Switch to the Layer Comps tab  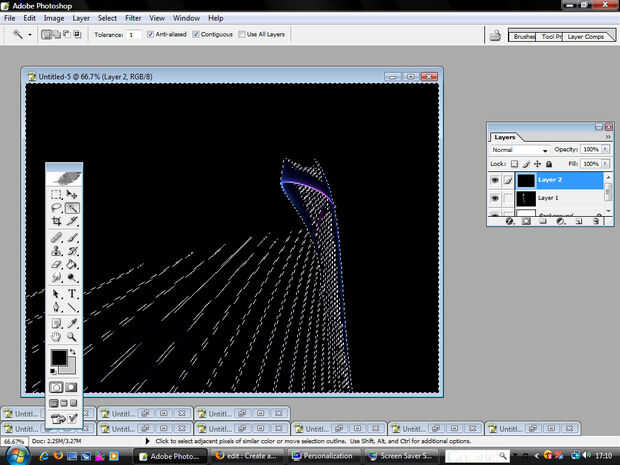point(587,36)
